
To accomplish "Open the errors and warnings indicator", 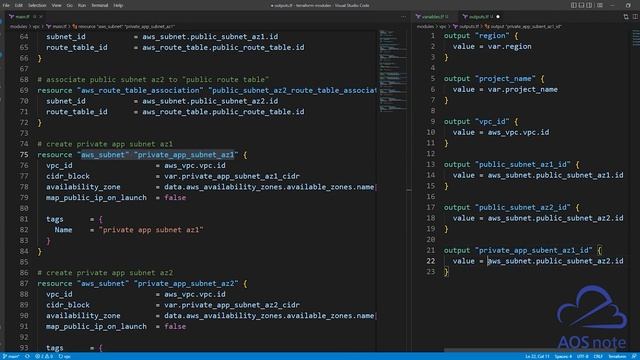I will click(44, 356).
